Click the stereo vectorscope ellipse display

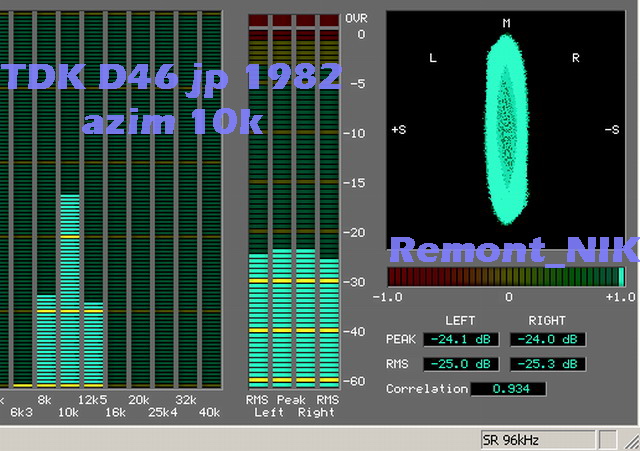point(508,130)
